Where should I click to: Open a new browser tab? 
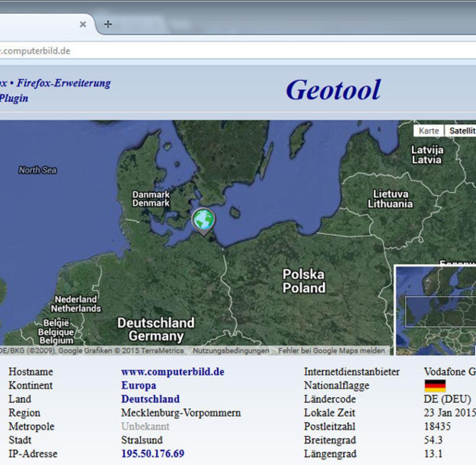pyautogui.click(x=108, y=24)
